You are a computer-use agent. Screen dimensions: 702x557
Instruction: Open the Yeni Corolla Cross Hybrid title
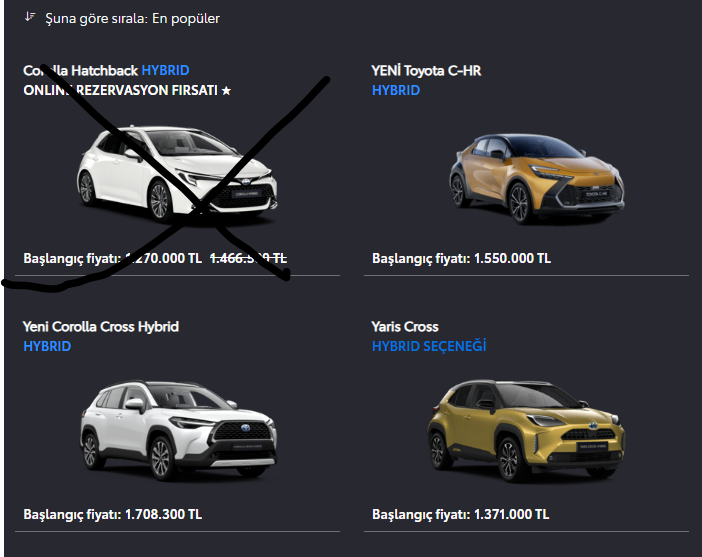pos(101,327)
